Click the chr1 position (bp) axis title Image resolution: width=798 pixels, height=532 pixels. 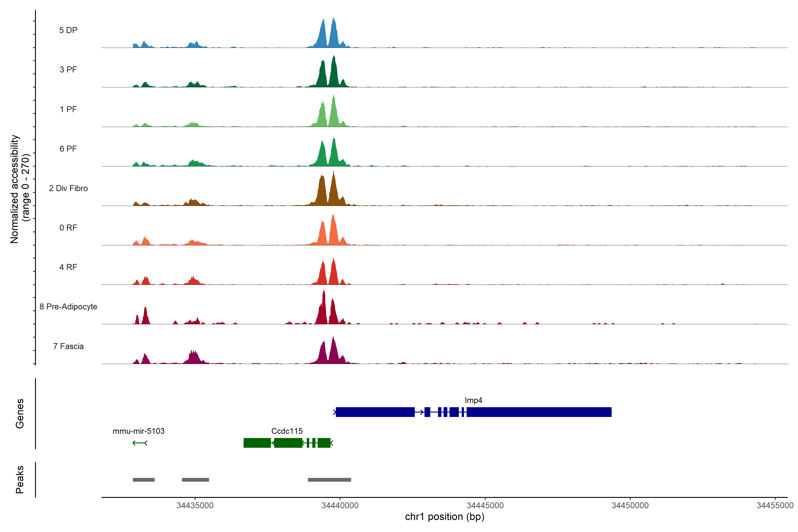pyautogui.click(x=444, y=517)
